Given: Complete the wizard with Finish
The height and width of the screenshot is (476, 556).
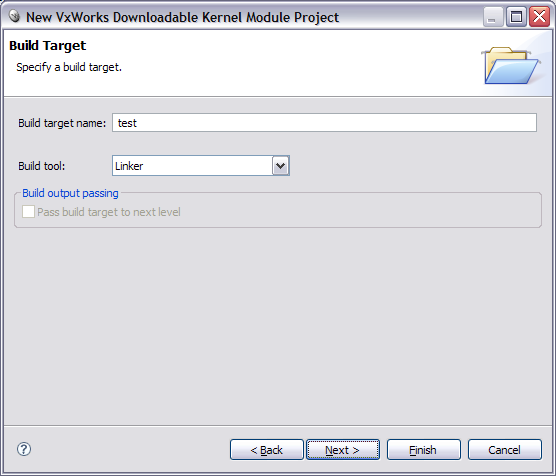Looking at the screenshot, I should click(424, 450).
